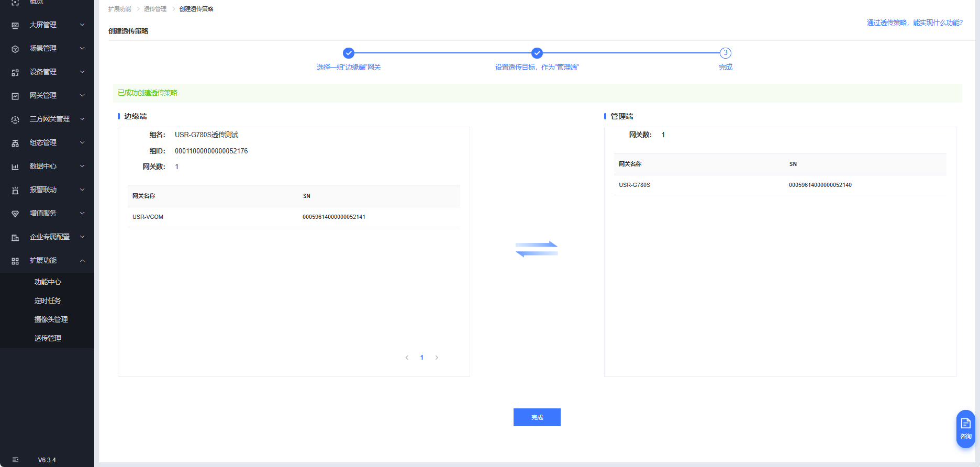Click the 大屏管理 sidebar icon

pos(15,25)
